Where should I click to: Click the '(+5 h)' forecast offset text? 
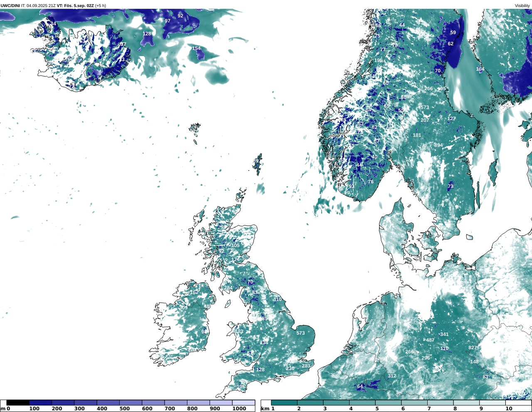pos(101,5)
